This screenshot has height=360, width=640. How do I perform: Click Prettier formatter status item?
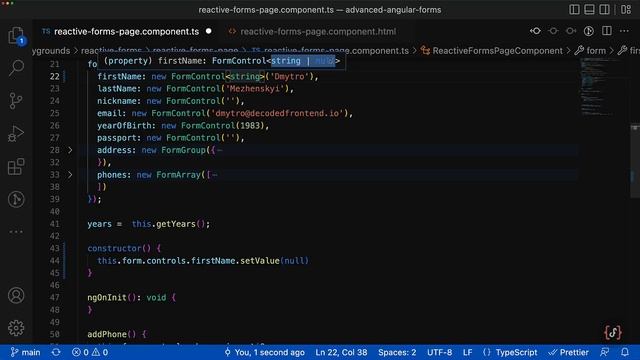pos(569,352)
